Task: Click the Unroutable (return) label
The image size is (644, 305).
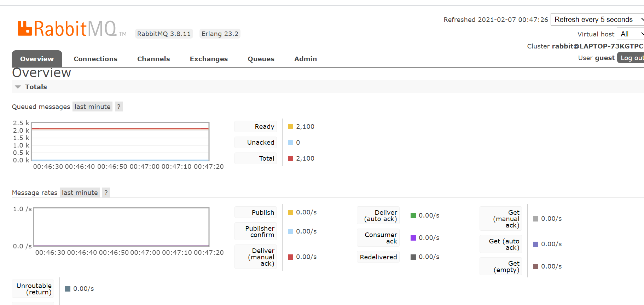Action: click(33, 289)
